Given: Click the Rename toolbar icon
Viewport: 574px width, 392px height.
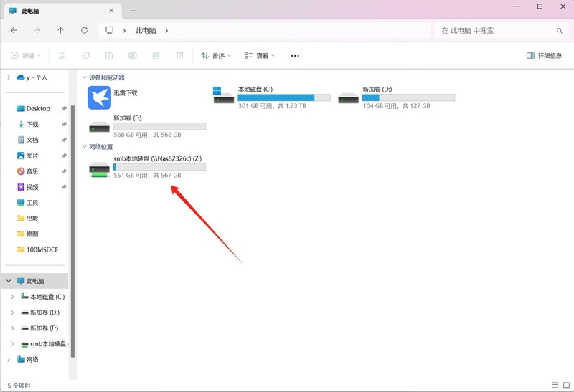Looking at the screenshot, I should click(x=133, y=56).
